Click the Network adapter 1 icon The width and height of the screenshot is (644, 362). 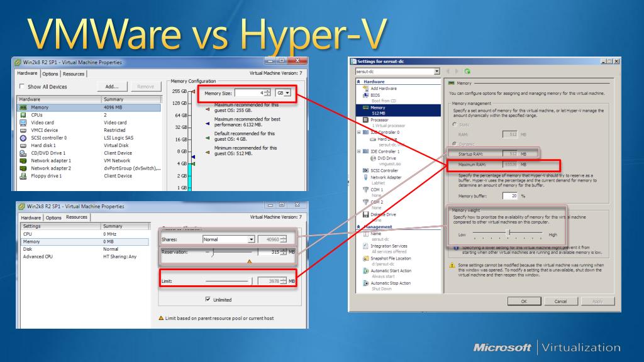tap(23, 160)
